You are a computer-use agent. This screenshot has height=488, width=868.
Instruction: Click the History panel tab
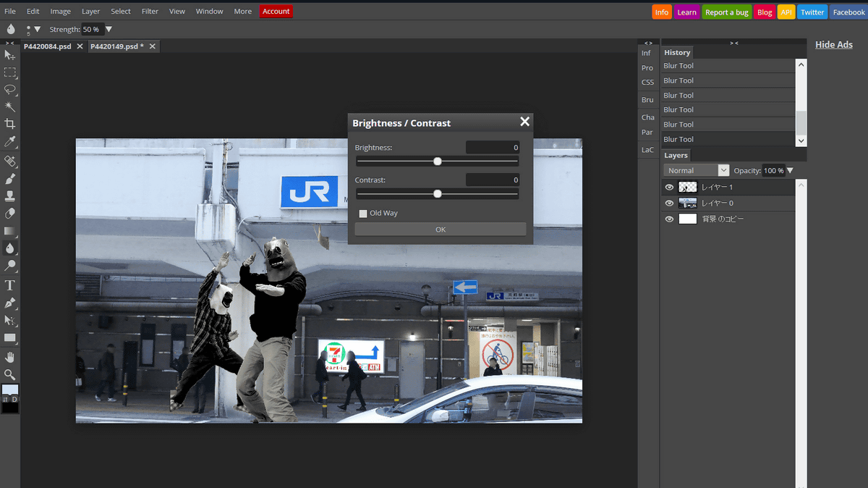(x=677, y=52)
